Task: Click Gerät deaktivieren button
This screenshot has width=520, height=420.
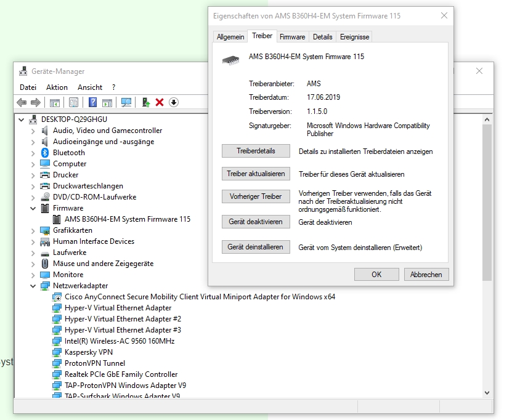Action: (256, 222)
